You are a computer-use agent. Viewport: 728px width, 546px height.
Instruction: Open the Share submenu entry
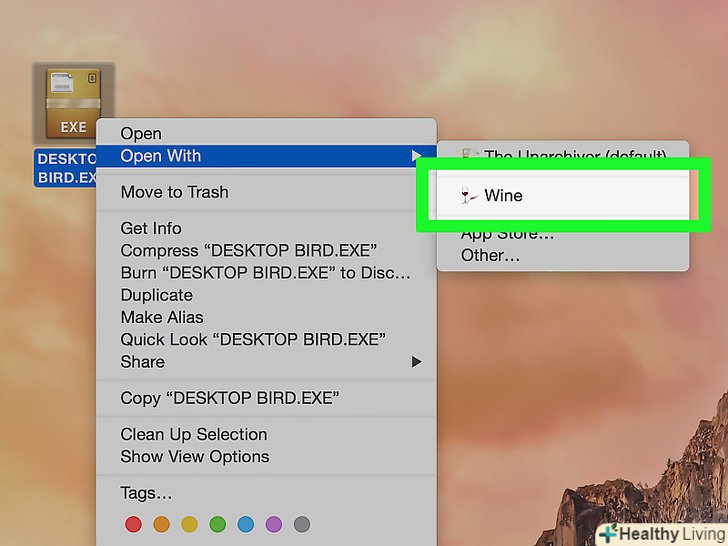coord(266,362)
